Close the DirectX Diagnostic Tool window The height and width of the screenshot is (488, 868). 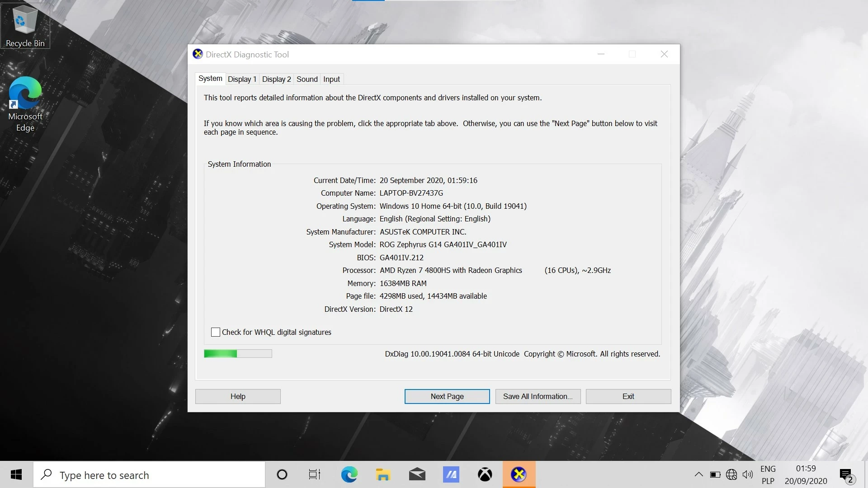tap(664, 54)
